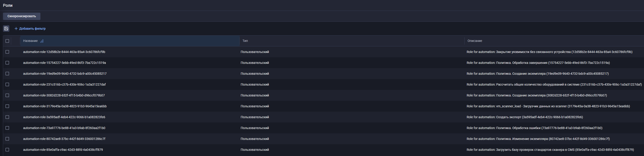This screenshot has width=644, height=156.
Task: Click the Роли page title
Action: (x=8, y=5)
